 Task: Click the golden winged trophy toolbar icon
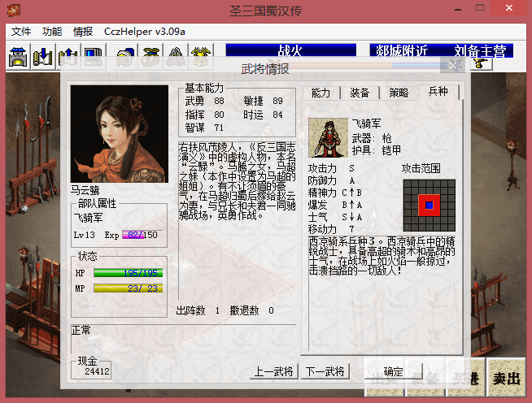(202, 56)
